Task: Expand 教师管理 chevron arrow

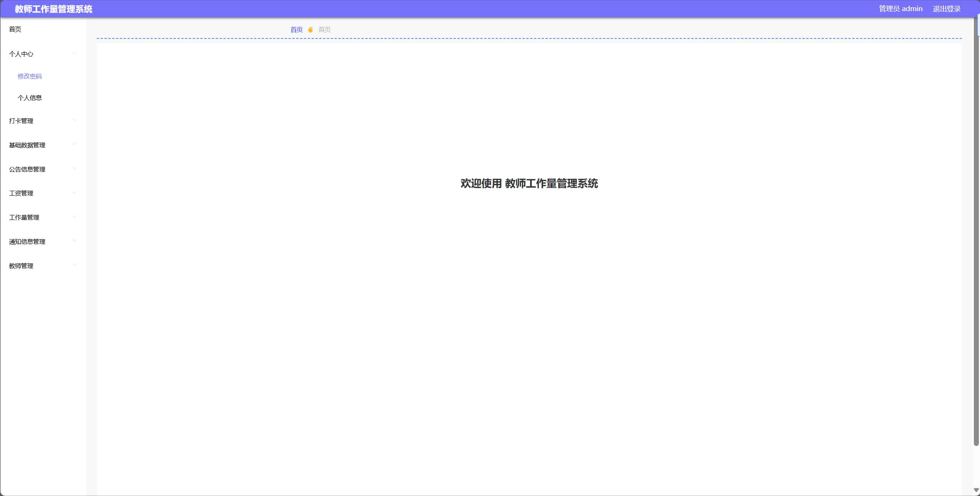Action: [75, 265]
